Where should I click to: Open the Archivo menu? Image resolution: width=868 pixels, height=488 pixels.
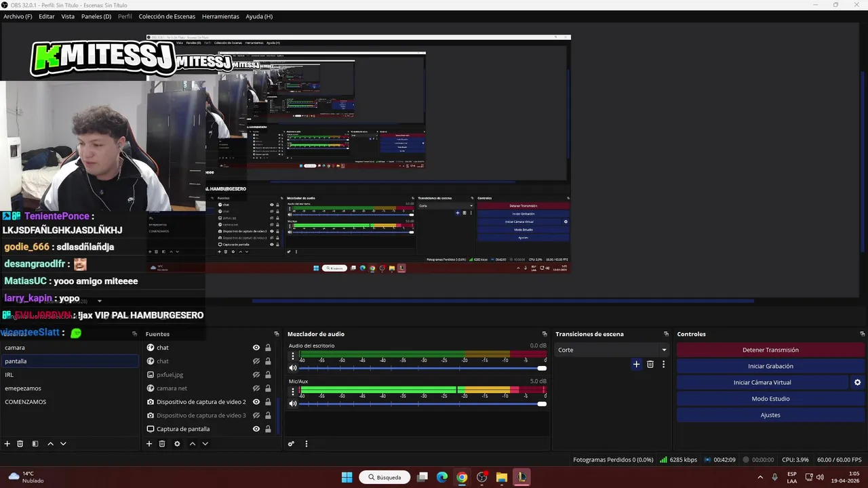[18, 16]
